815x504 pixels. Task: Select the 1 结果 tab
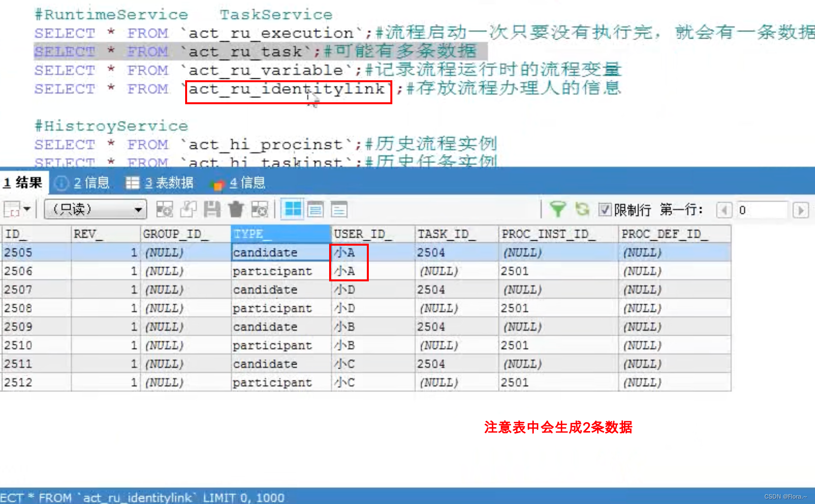[23, 183]
